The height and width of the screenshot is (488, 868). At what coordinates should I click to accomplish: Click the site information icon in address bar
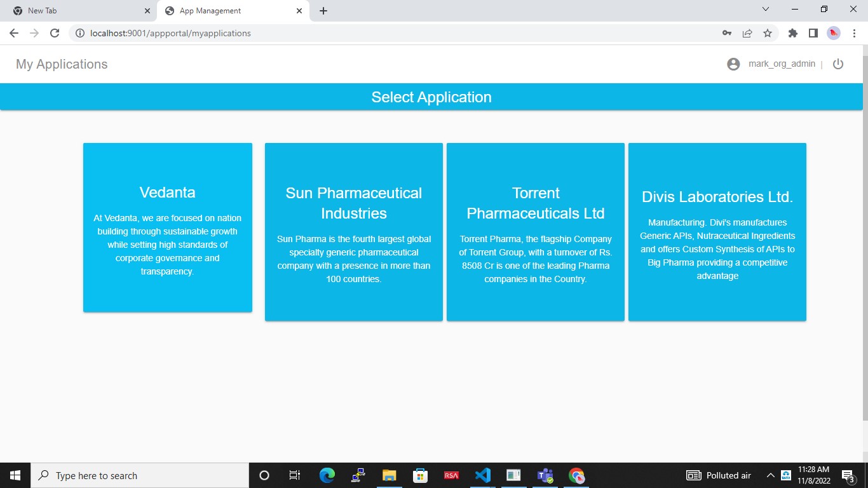click(80, 33)
